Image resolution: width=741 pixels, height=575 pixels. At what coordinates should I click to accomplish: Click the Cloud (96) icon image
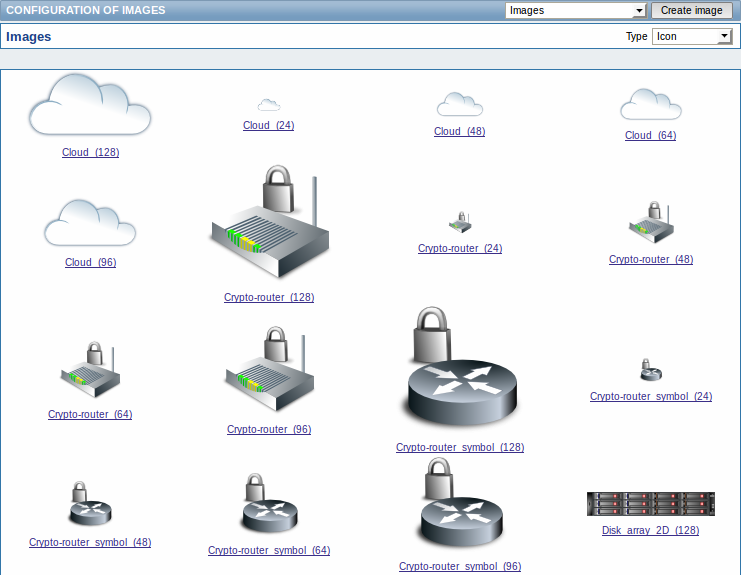pos(90,223)
